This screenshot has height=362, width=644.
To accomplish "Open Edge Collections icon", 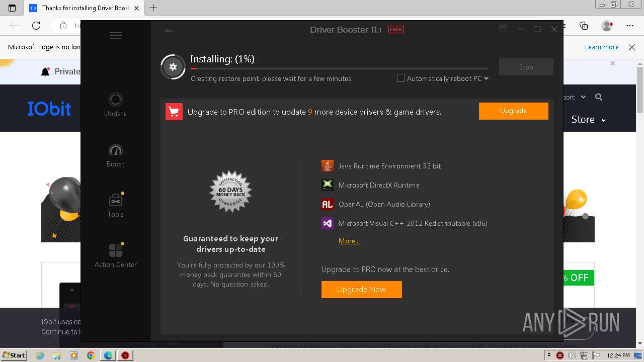I will tap(584, 26).
